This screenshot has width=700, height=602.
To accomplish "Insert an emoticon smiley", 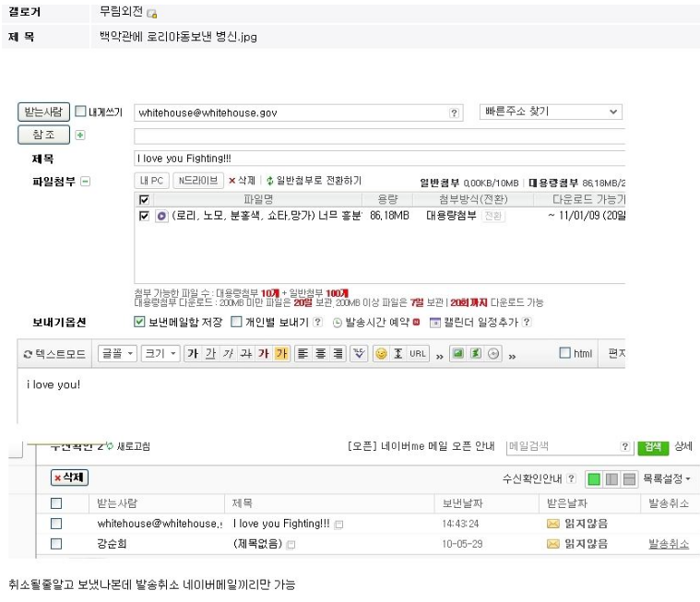I will pyautogui.click(x=381, y=353).
